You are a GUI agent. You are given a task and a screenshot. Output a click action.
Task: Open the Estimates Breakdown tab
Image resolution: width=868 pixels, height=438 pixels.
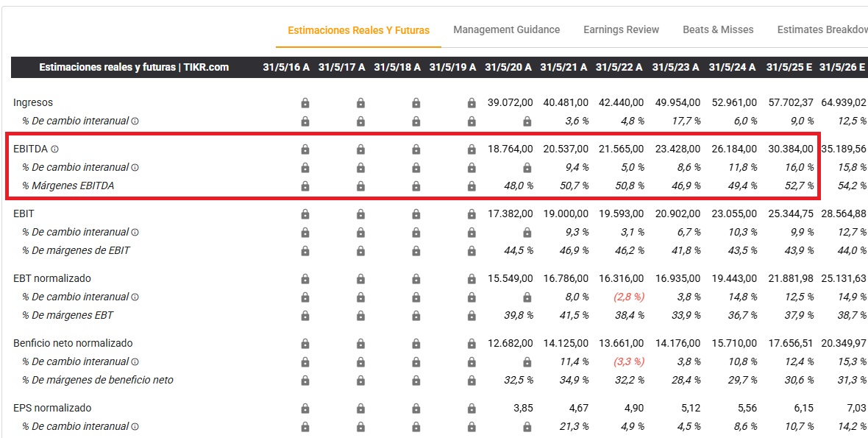click(822, 29)
